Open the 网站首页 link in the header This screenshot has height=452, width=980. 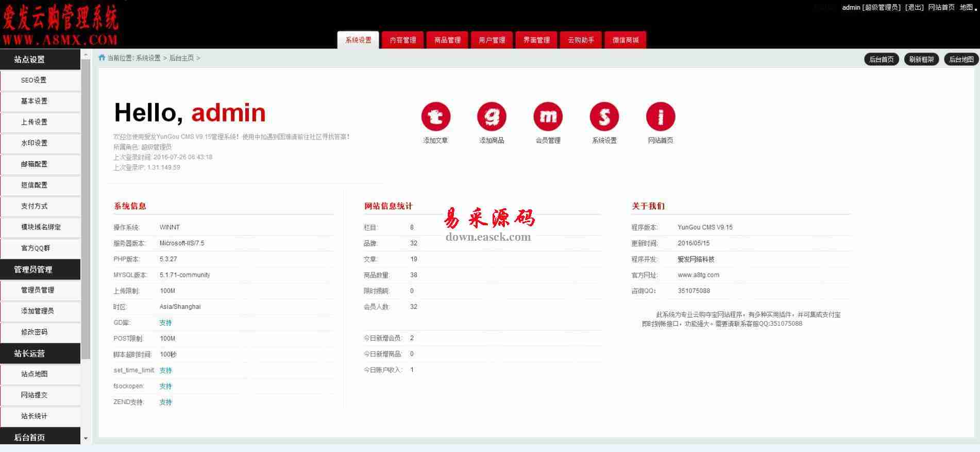pos(941,7)
